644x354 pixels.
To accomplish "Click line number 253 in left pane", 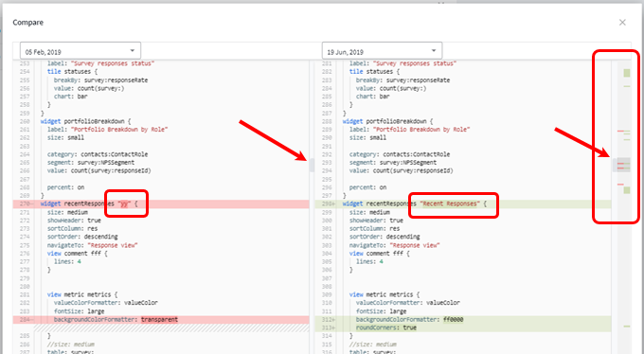I will coord(25,63).
